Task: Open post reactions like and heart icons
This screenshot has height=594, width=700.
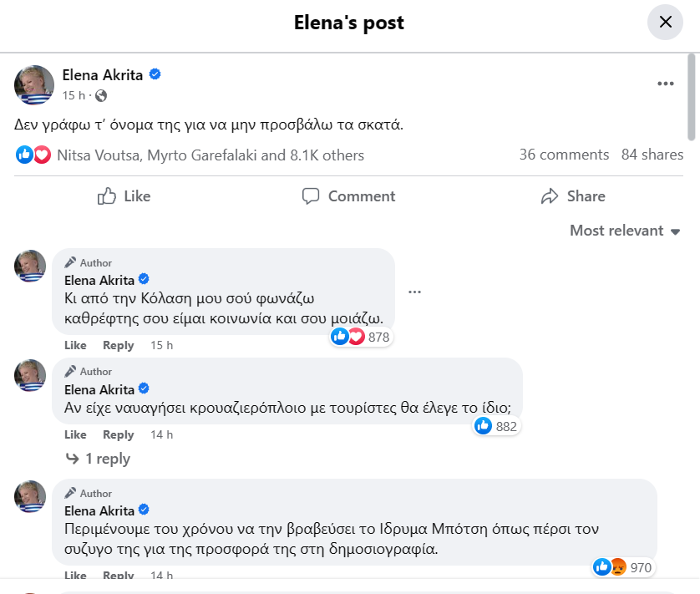Action: pyautogui.click(x=33, y=155)
